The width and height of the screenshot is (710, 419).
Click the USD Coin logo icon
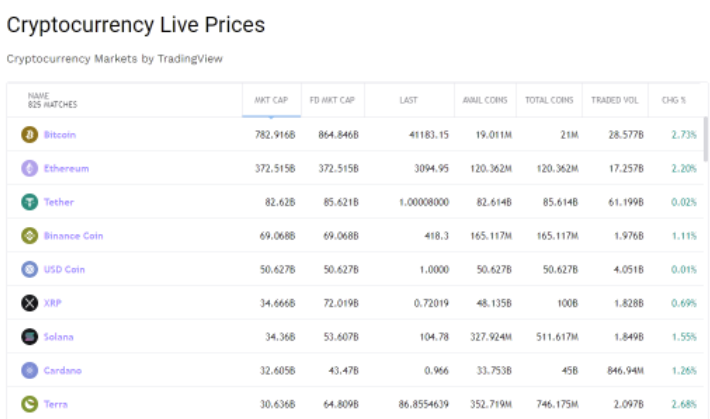pyautogui.click(x=30, y=270)
